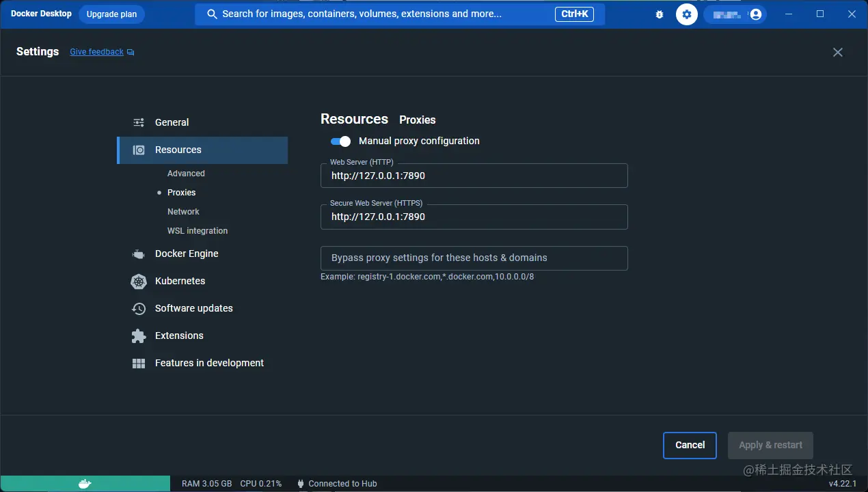Disable Manual proxy configuration toggle
This screenshot has width=868, height=492.
tap(340, 141)
